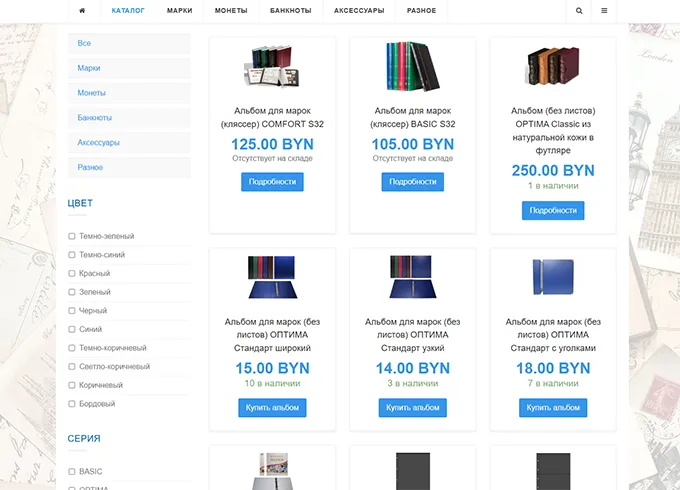Viewport: 680px width, 490px height.
Task: Open the Стандарт широкий album image
Action: point(272,277)
